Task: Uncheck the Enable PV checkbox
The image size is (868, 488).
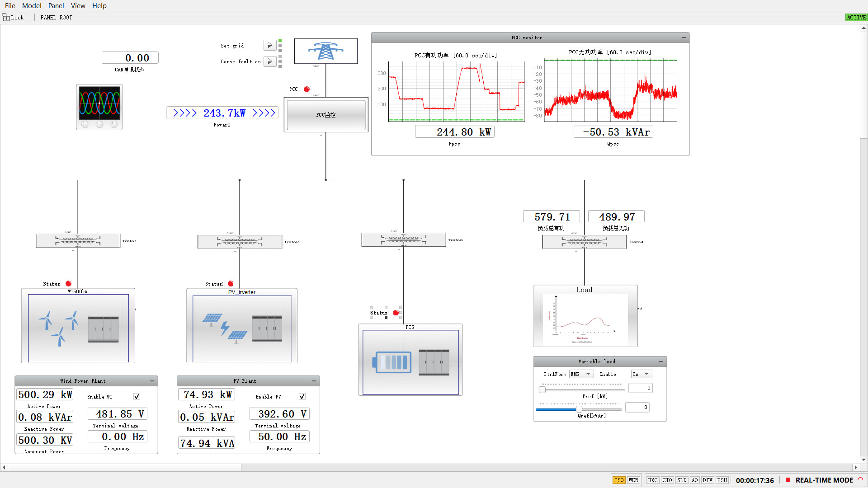Action: [x=302, y=396]
